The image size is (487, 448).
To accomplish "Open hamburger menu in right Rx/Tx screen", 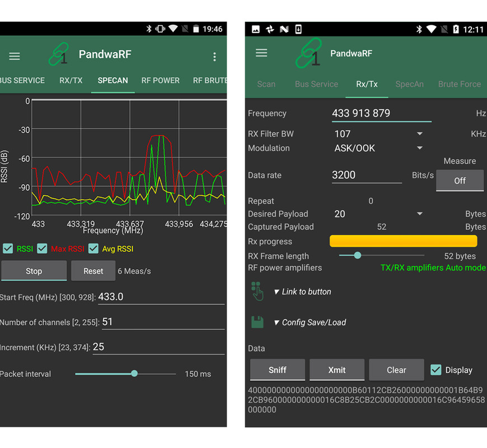I will click(x=261, y=53).
